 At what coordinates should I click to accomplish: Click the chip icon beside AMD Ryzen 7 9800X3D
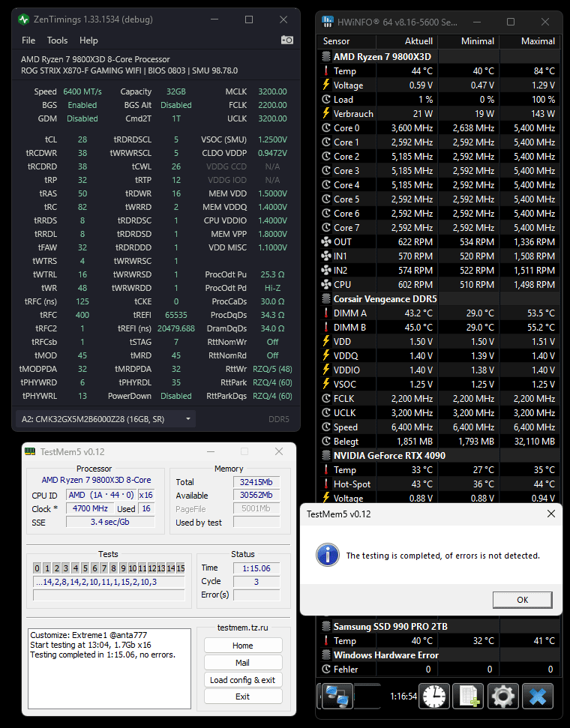(326, 57)
